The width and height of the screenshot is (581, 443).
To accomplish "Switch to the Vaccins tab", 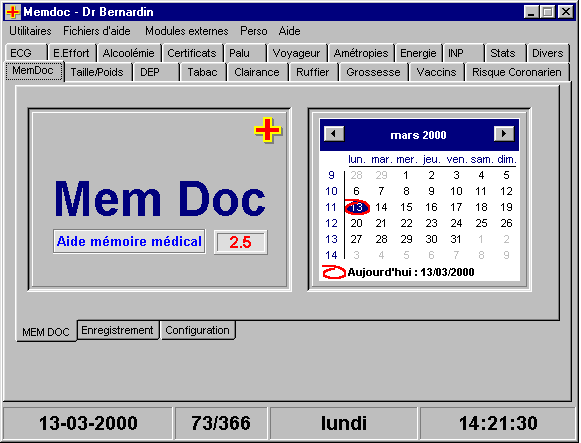I will [x=436, y=72].
